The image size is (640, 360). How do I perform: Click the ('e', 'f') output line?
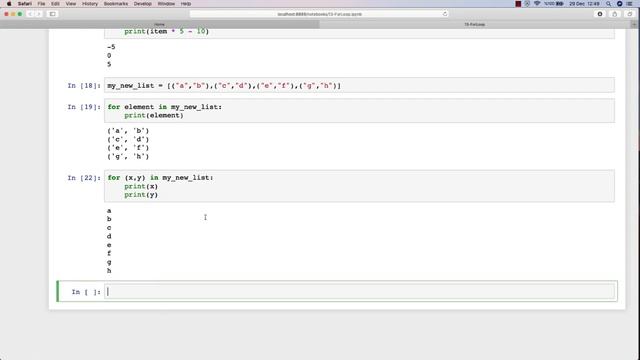[x=128, y=148]
